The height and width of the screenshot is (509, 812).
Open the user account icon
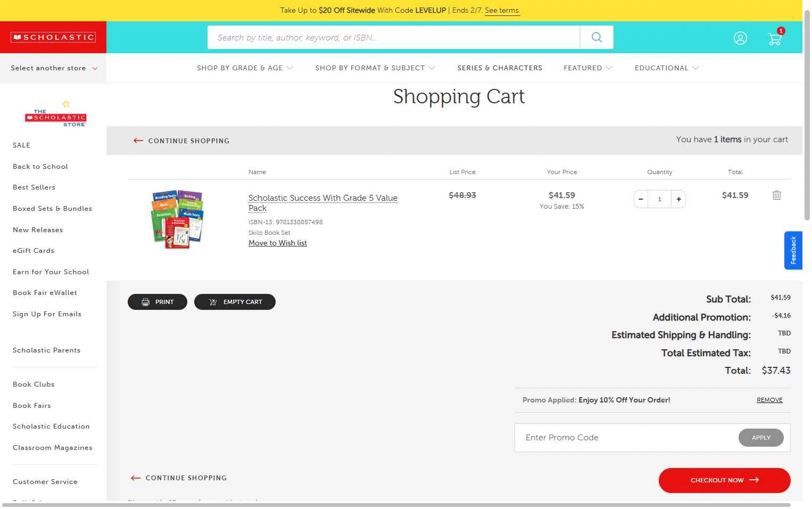740,38
